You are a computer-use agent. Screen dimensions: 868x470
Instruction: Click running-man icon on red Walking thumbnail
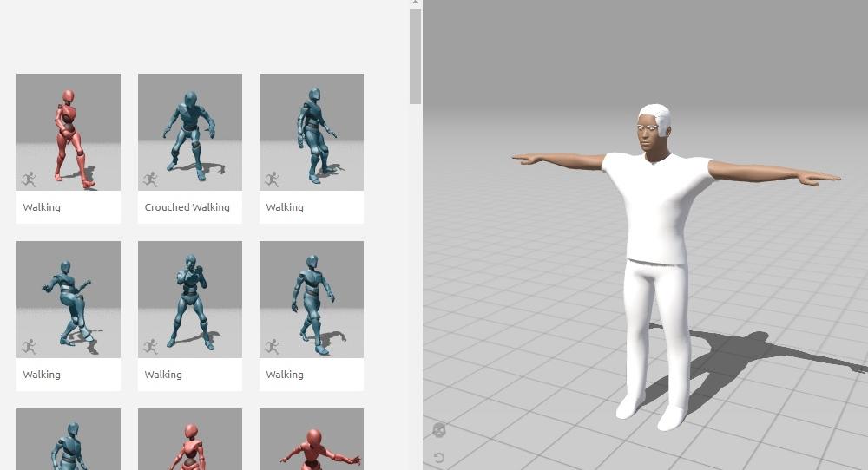point(29,180)
